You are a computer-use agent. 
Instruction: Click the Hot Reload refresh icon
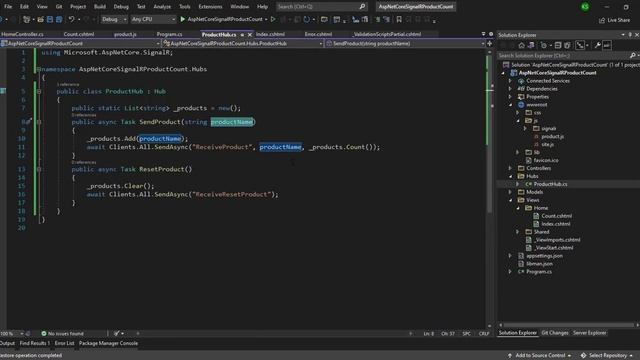[307, 19]
